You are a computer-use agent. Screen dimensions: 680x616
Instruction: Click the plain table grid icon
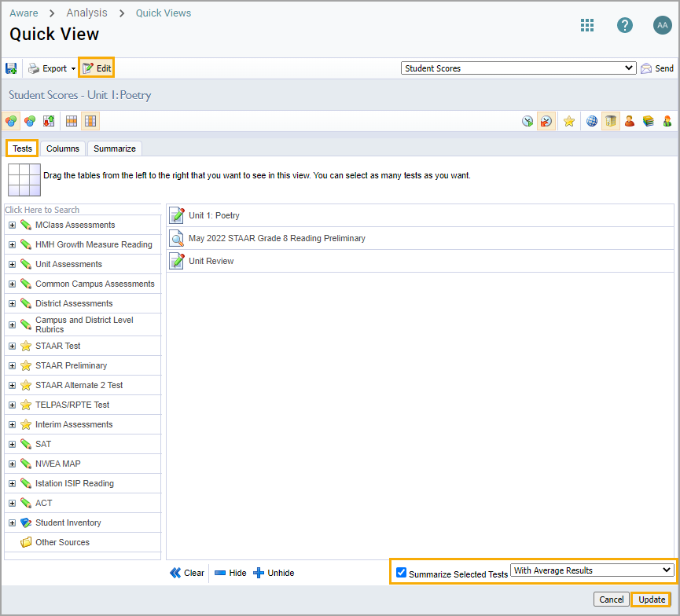click(x=72, y=121)
